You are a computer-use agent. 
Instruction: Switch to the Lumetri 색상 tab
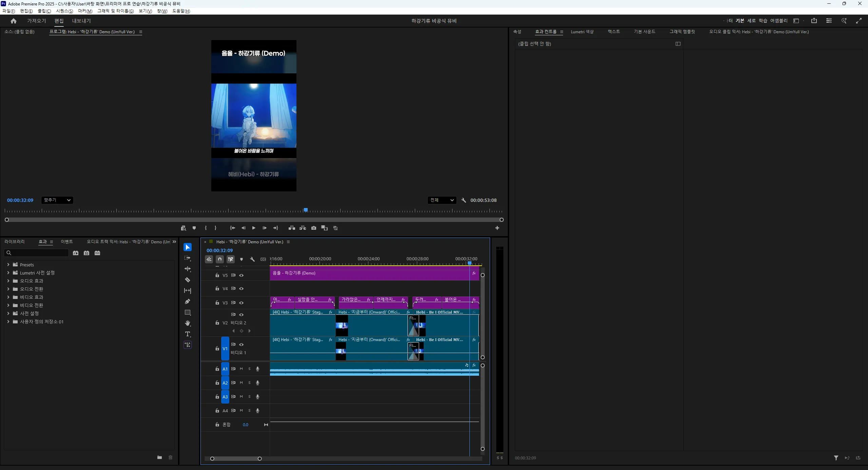pyautogui.click(x=582, y=32)
